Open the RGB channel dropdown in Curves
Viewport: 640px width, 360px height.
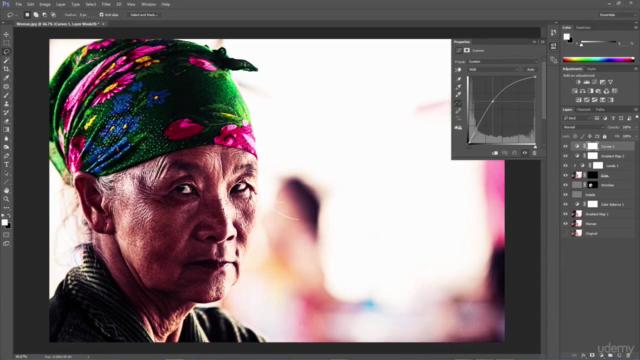493,70
